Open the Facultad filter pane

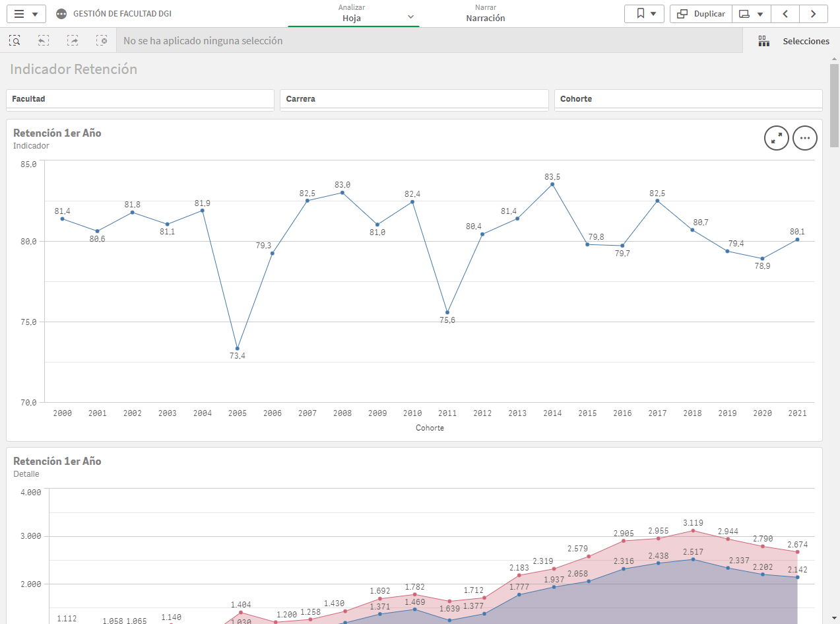tap(140, 99)
